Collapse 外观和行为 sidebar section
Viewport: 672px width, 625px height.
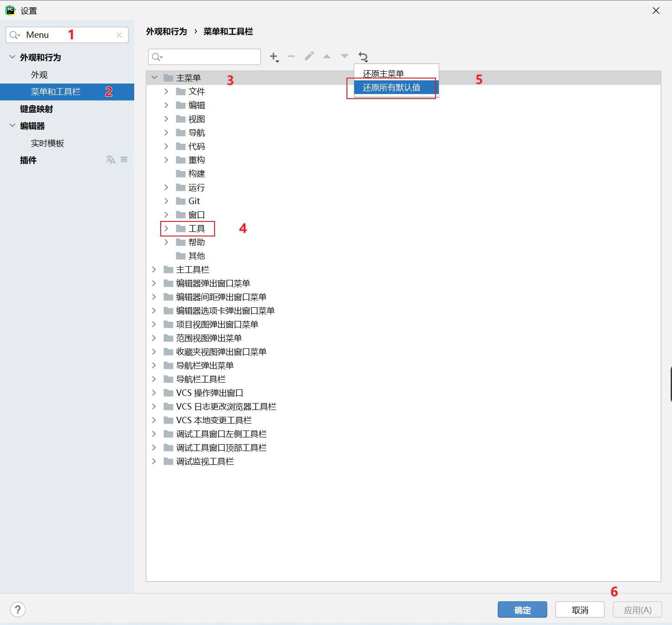pyautogui.click(x=12, y=57)
